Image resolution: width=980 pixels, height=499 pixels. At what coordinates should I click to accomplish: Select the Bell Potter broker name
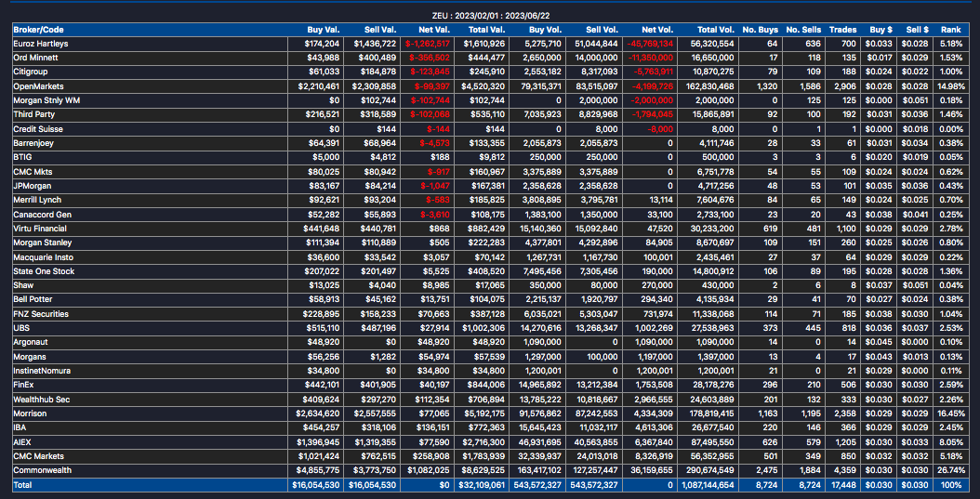pyautogui.click(x=33, y=299)
